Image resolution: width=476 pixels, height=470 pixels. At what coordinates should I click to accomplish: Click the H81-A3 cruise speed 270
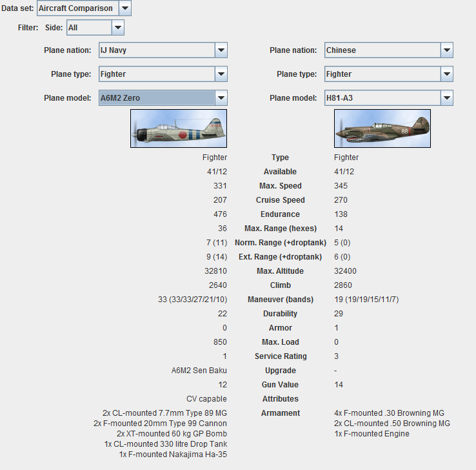[341, 200]
